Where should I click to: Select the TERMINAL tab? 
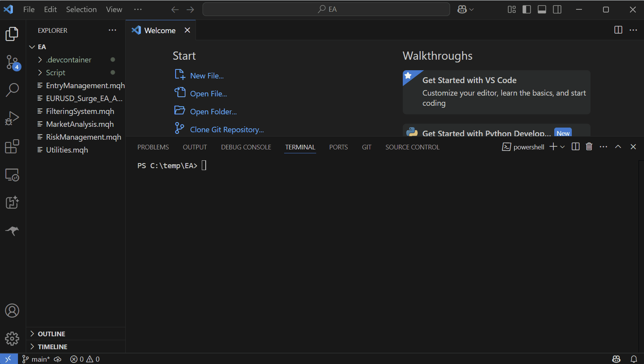point(300,147)
